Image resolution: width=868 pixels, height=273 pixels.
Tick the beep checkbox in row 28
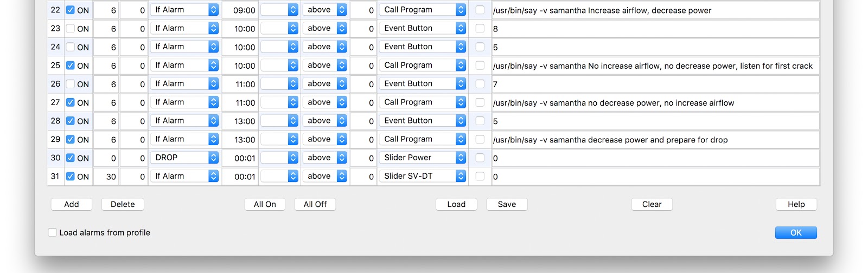(480, 121)
